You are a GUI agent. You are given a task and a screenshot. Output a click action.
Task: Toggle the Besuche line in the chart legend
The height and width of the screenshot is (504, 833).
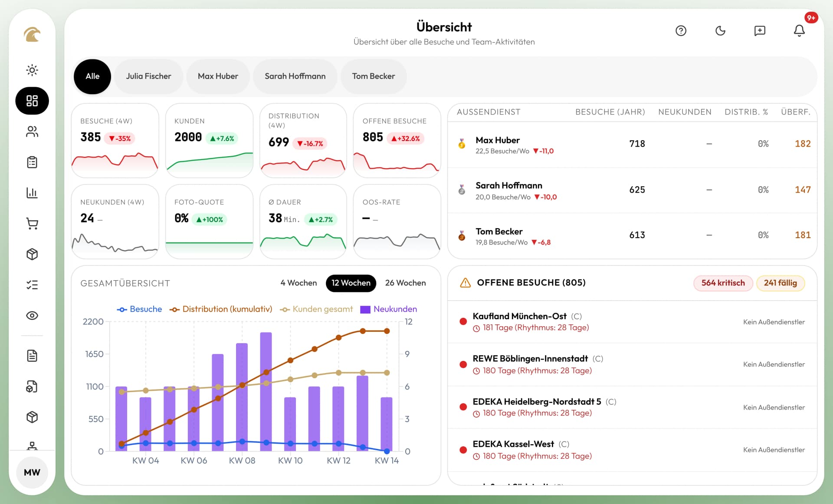click(x=139, y=309)
